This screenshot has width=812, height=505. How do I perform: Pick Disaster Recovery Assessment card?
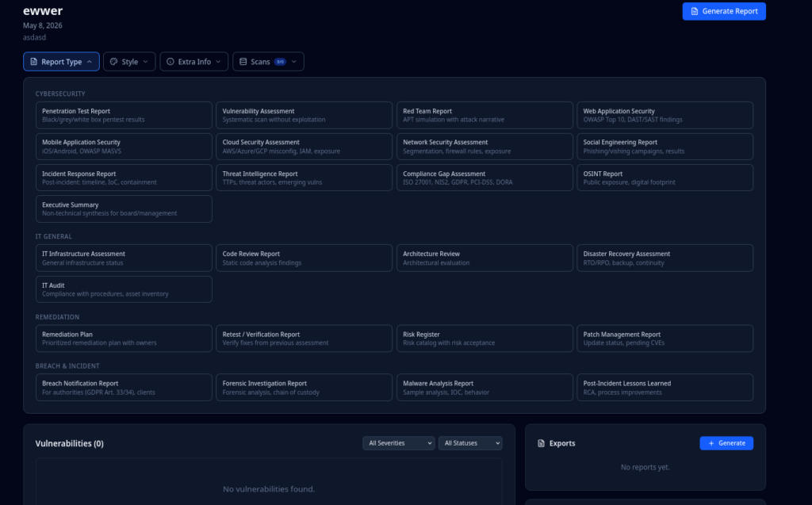665,258
